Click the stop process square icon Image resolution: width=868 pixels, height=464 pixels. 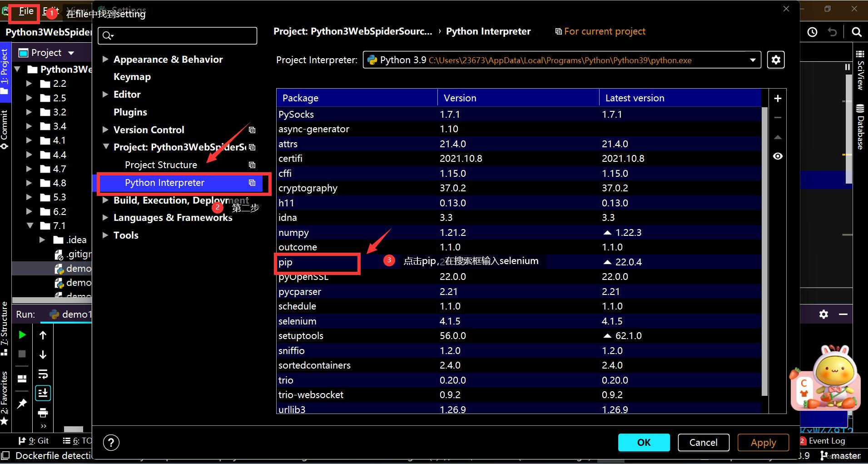pos(22,354)
